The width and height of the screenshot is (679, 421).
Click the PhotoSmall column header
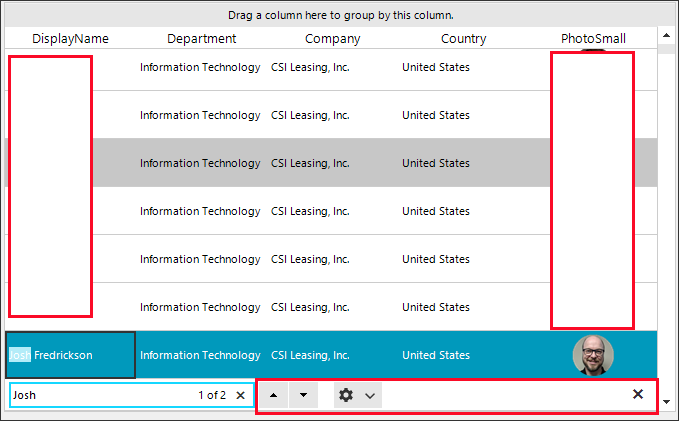[x=593, y=38]
